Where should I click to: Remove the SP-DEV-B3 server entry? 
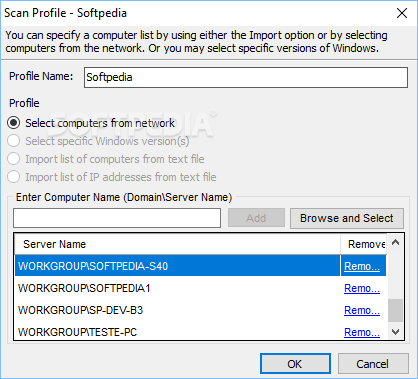pyautogui.click(x=362, y=310)
